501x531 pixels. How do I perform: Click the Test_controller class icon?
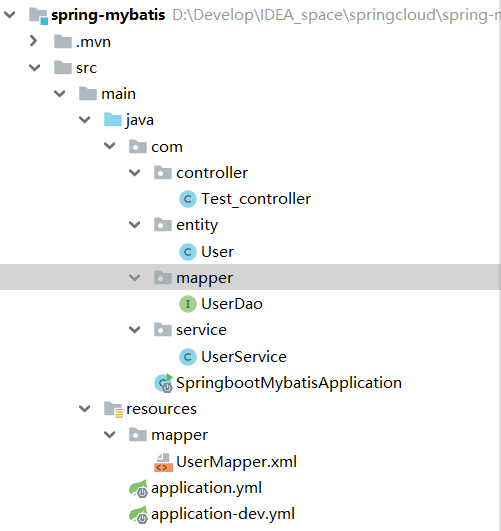188,199
